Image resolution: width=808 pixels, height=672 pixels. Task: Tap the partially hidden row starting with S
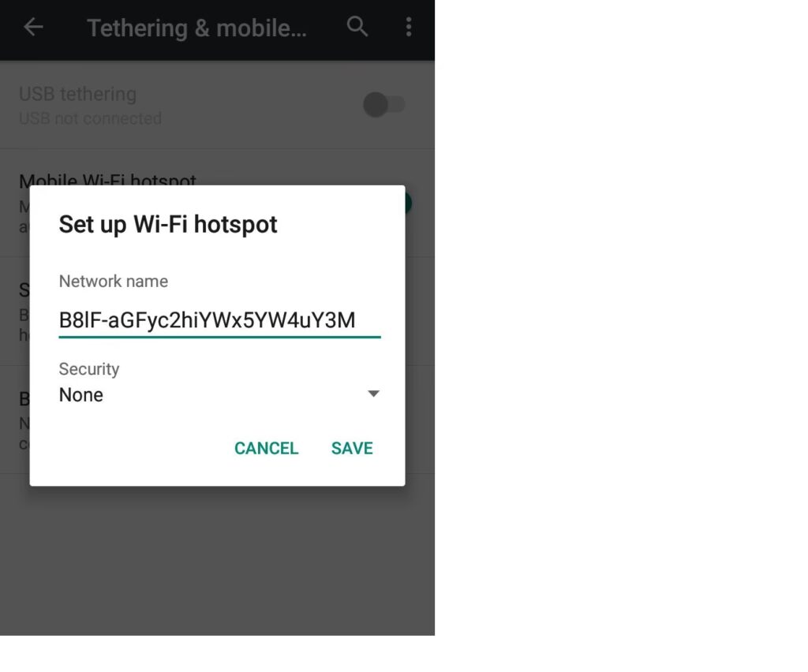click(x=14, y=312)
